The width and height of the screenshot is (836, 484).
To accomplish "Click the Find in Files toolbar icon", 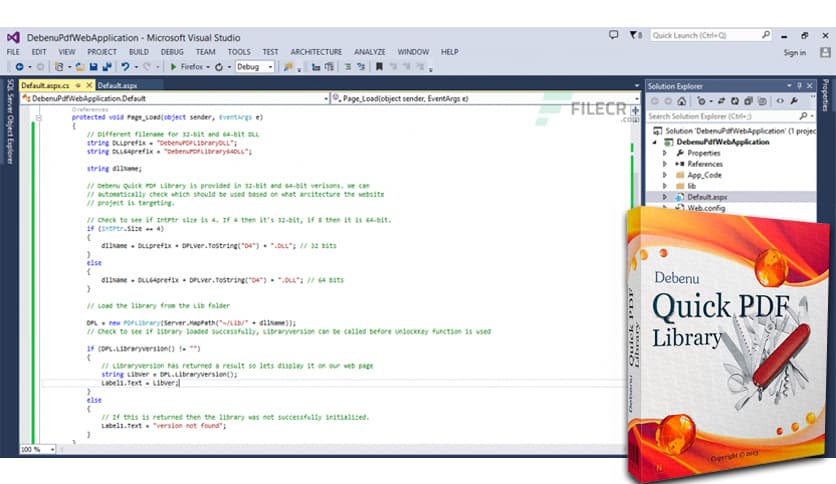I will pos(288,67).
